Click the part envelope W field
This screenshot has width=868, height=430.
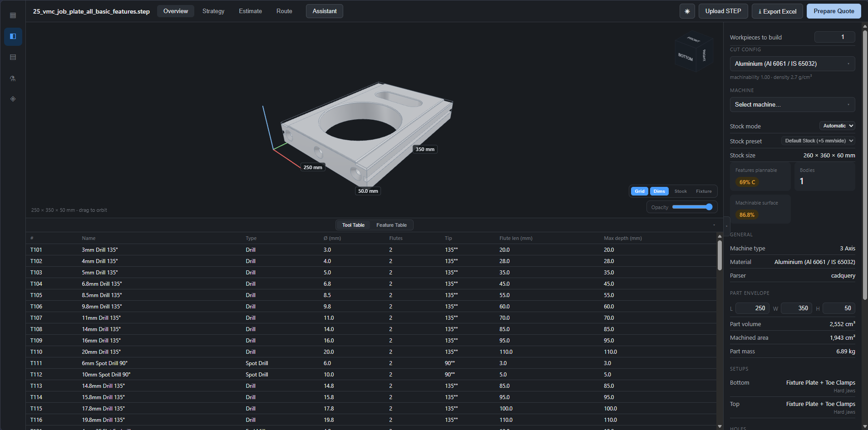coord(796,308)
